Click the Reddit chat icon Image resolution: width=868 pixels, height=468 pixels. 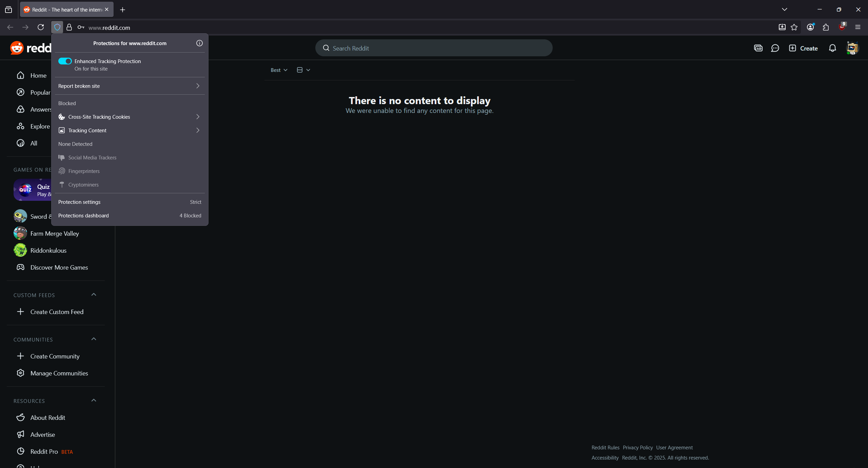pyautogui.click(x=775, y=48)
